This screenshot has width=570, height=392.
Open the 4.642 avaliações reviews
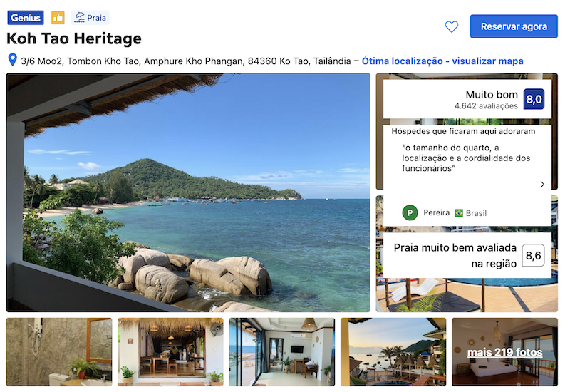point(486,105)
